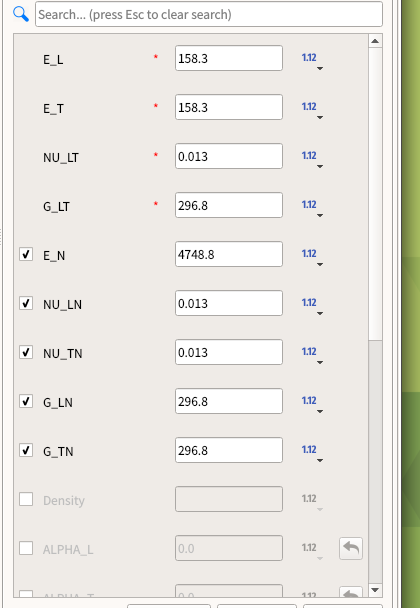Open the 1.12 type icon for E_T

[309, 107]
